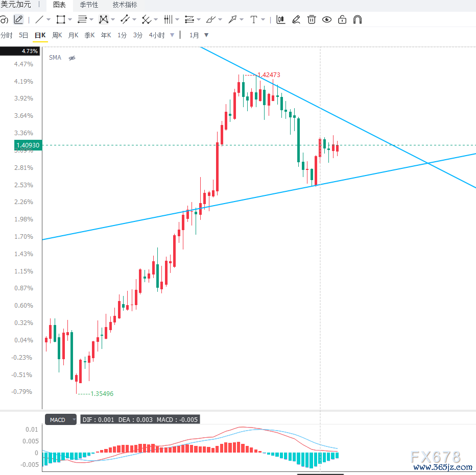This screenshot has width=476, height=475.
Task: Switch to the 图表 tab
Action: 59,5
